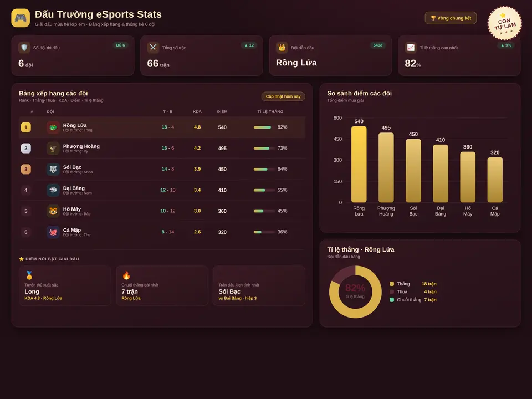This screenshot has height=399, width=532.
Task: Click the ĐIỂM column header
Action: pyautogui.click(x=222, y=111)
